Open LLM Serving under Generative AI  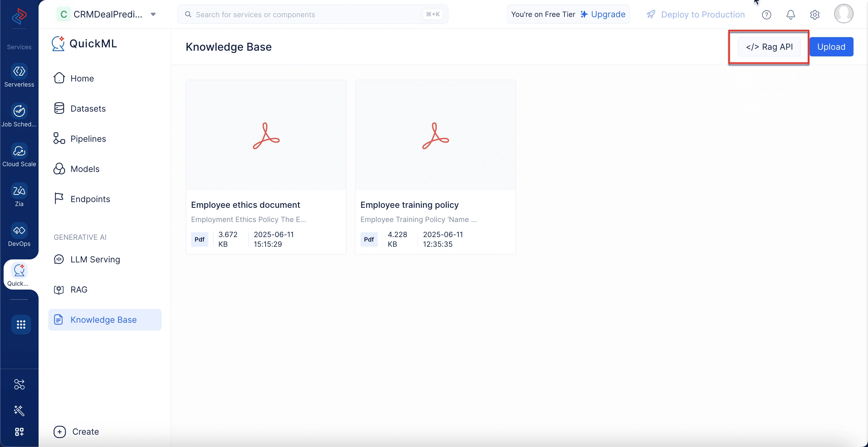(105, 259)
